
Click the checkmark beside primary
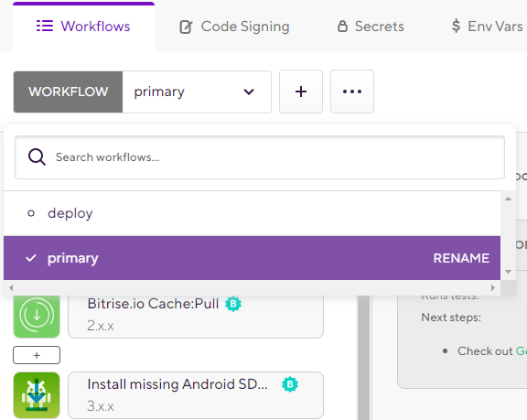pyautogui.click(x=31, y=258)
